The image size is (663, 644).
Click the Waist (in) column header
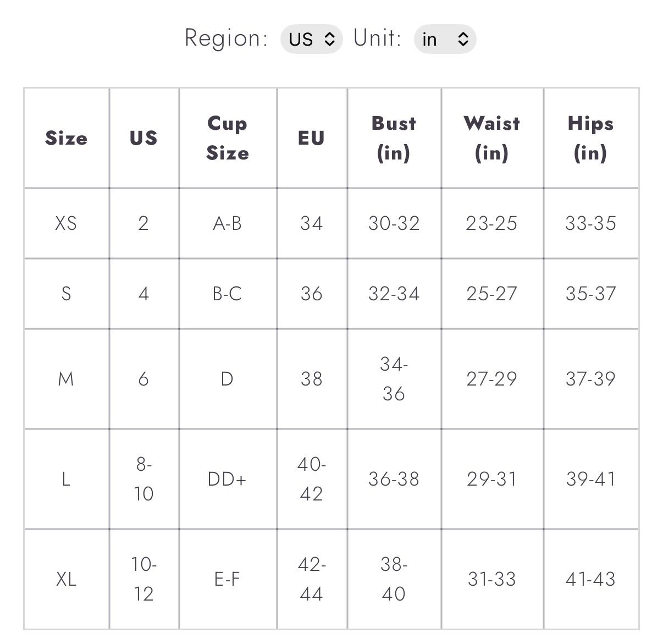(x=492, y=138)
